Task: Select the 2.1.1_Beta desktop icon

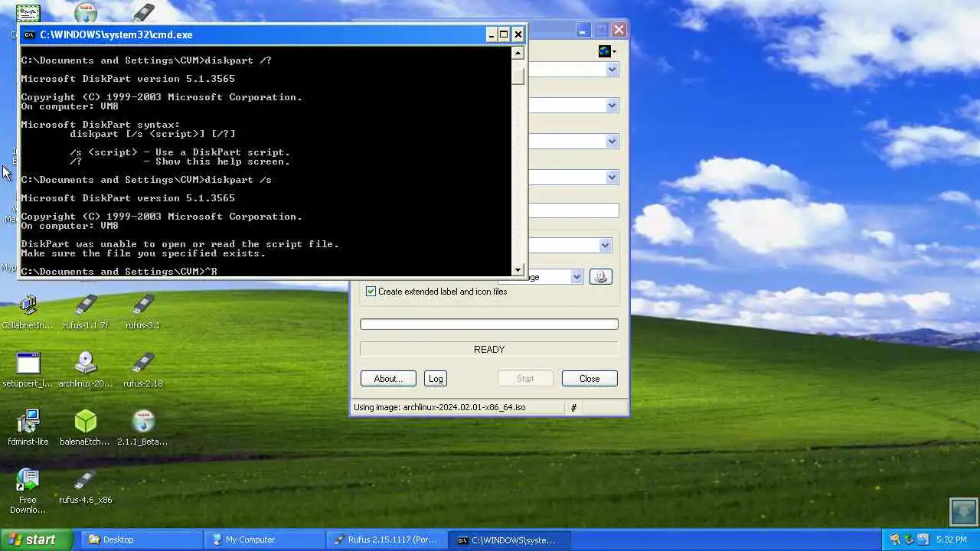Action: tap(143, 422)
